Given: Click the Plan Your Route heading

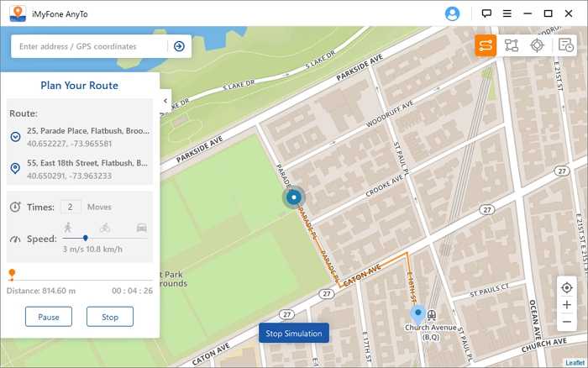Looking at the screenshot, I should (x=79, y=86).
